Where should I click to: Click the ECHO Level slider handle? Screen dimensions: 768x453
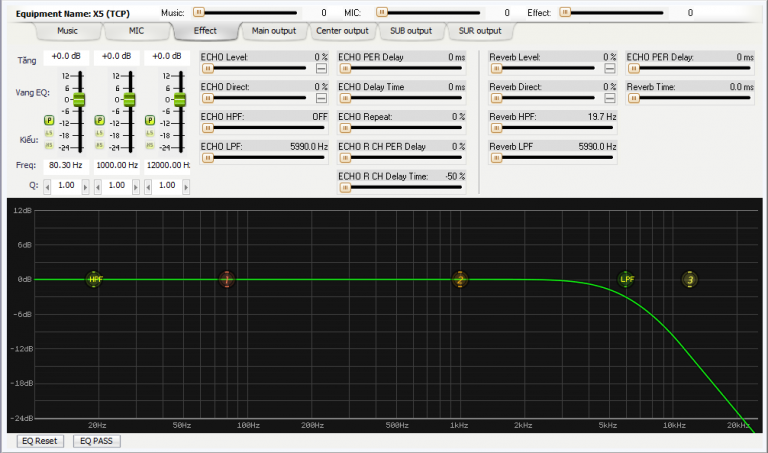tap(208, 68)
